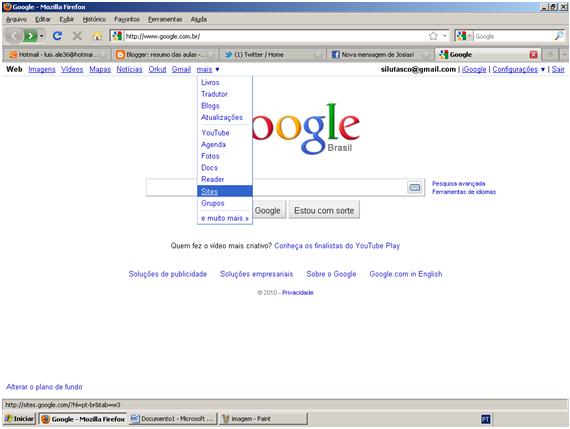Open the address bar dropdown arrow

coord(445,36)
